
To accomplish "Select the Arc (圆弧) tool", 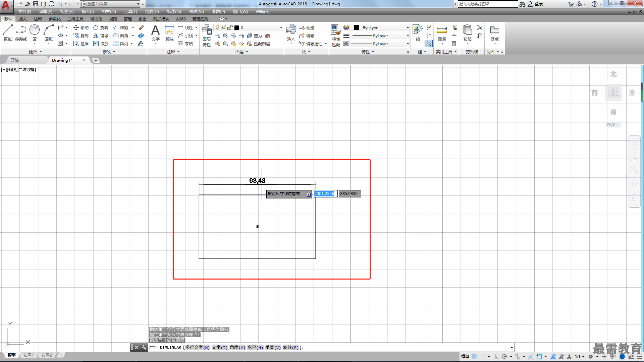I will [x=49, y=33].
